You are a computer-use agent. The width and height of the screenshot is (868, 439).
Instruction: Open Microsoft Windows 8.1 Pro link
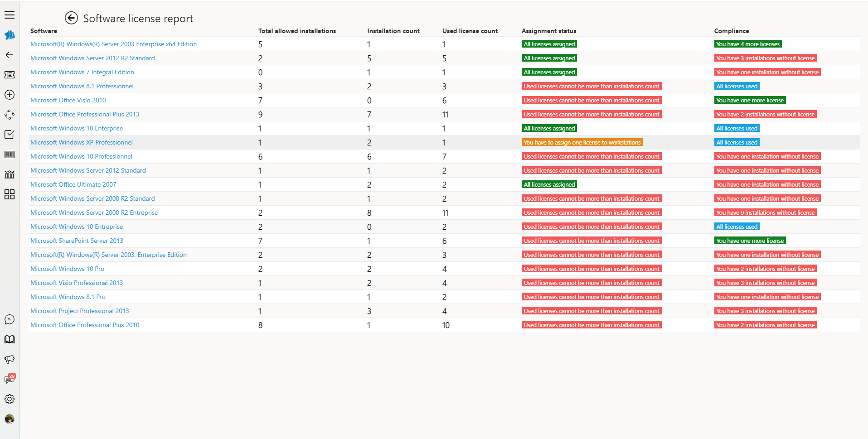pos(68,297)
